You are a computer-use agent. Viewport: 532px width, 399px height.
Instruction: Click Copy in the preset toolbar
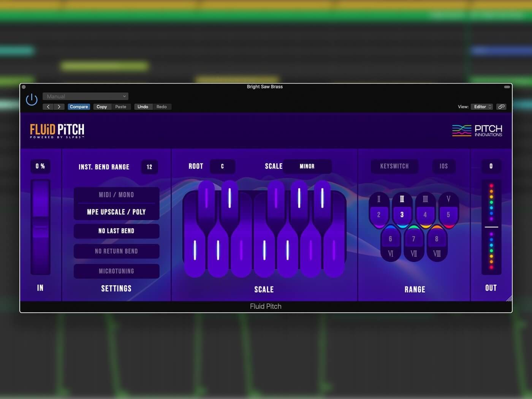point(101,107)
